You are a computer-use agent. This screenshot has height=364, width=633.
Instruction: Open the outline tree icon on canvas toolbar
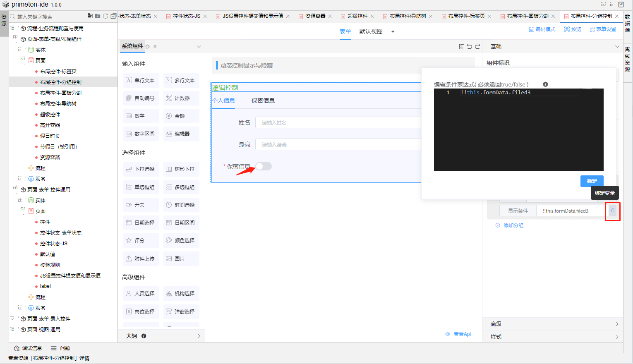461,46
